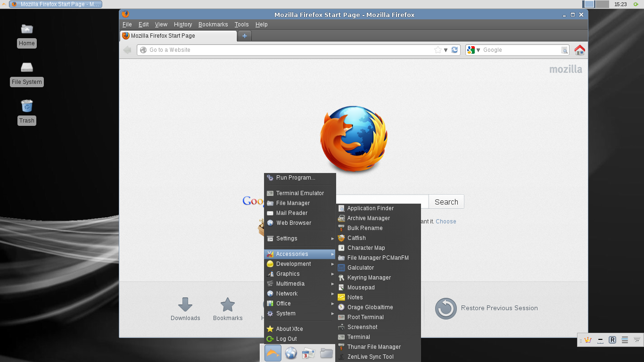Expand the Development submenu

pos(300,264)
